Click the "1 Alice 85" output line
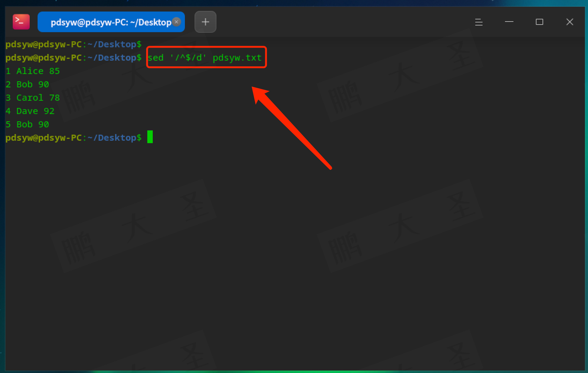 (x=33, y=71)
